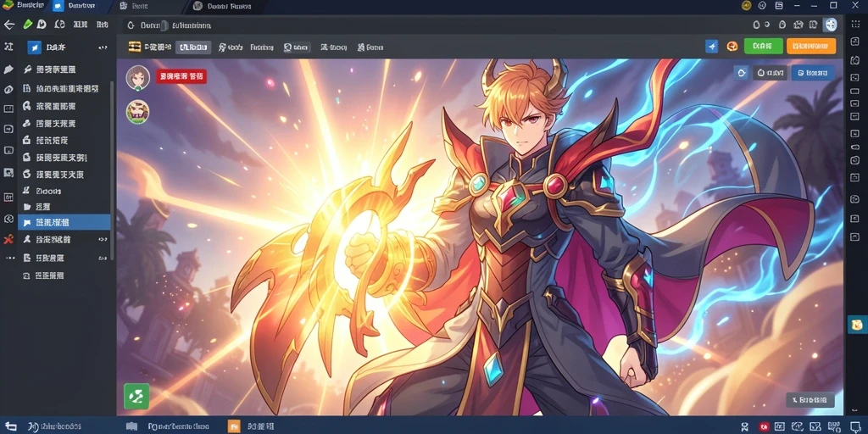This screenshot has height=434, width=868.
Task: Click the grey button at artwork bottom right
Action: 810,399
